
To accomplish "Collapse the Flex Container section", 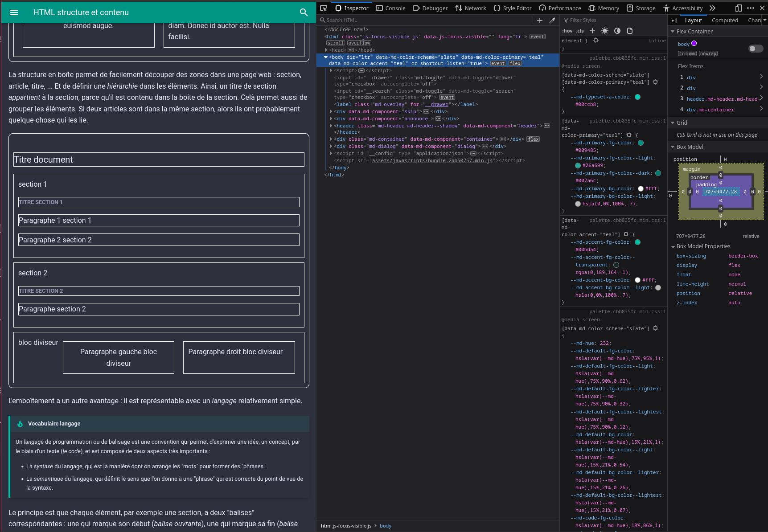I will [673, 32].
